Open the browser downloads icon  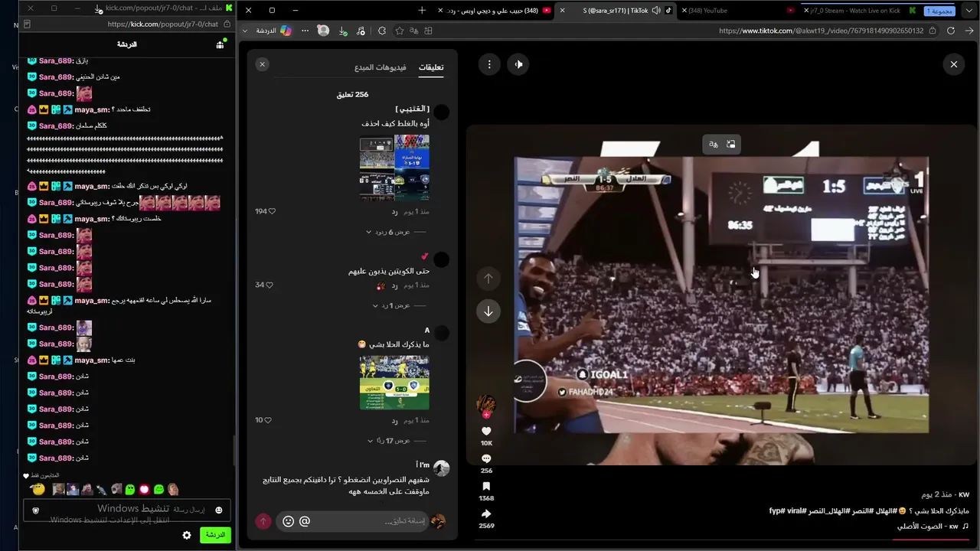[x=342, y=31]
